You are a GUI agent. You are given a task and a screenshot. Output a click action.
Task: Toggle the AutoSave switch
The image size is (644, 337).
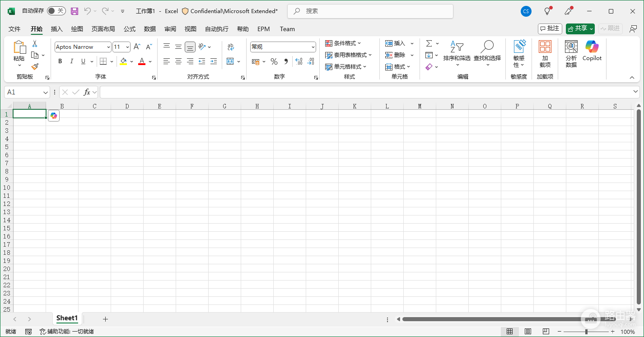[56, 11]
